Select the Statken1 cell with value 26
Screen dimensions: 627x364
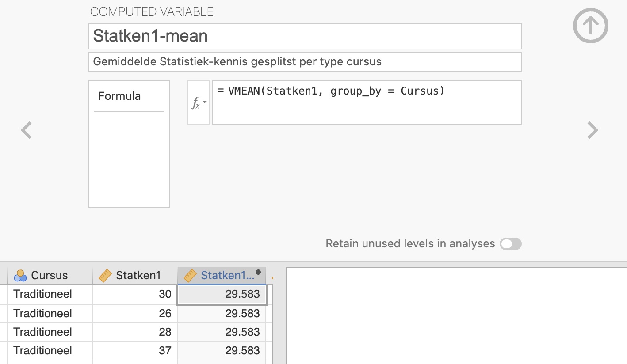tap(135, 314)
